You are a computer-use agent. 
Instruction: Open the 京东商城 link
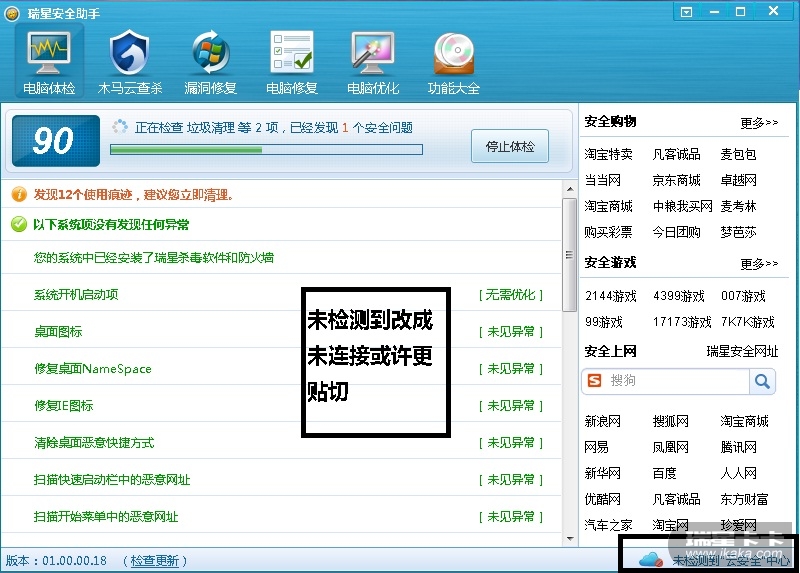[x=676, y=180]
